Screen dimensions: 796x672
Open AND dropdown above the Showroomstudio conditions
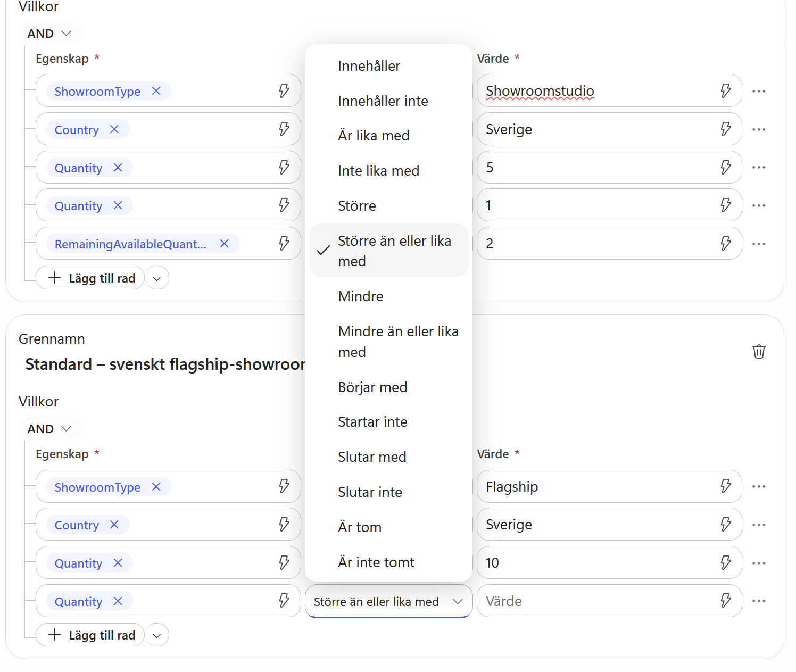(50, 33)
